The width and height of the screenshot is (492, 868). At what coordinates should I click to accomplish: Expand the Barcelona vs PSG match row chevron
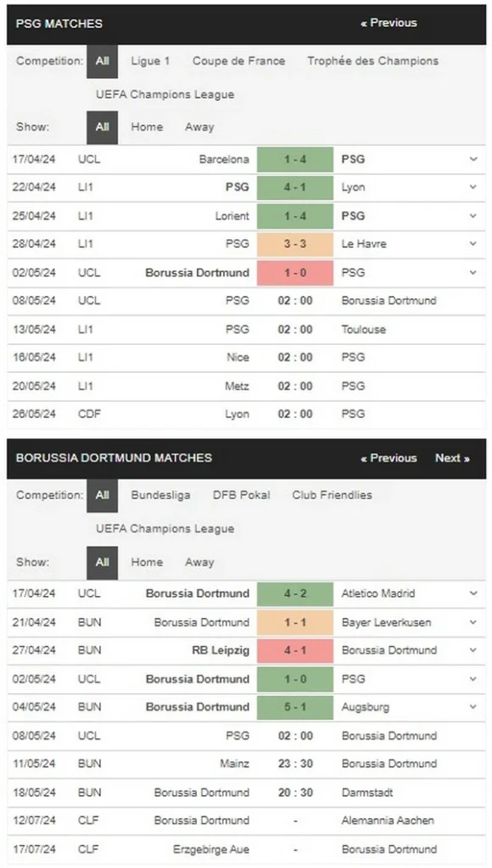473,159
